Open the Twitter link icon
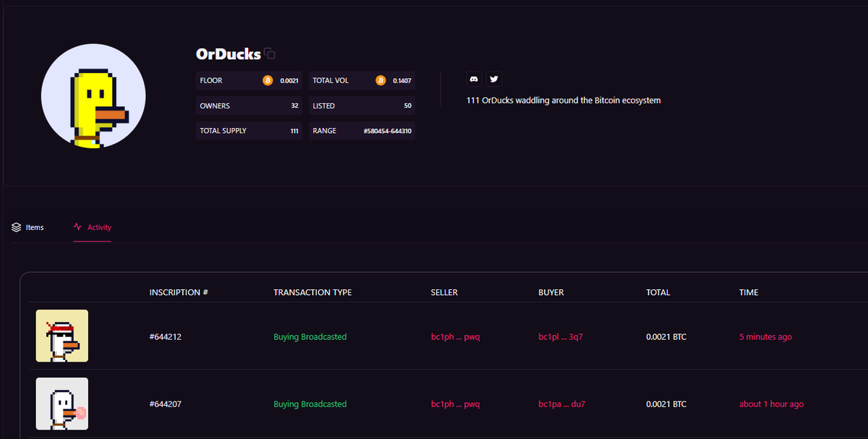868x439 pixels. pos(494,79)
